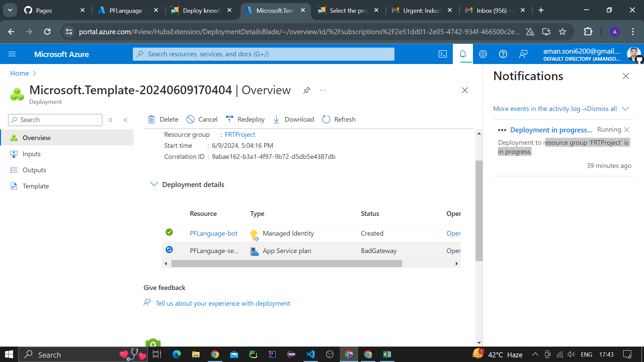Click the Help question mark icon
This screenshot has width=644, height=362.
pos(503,54)
